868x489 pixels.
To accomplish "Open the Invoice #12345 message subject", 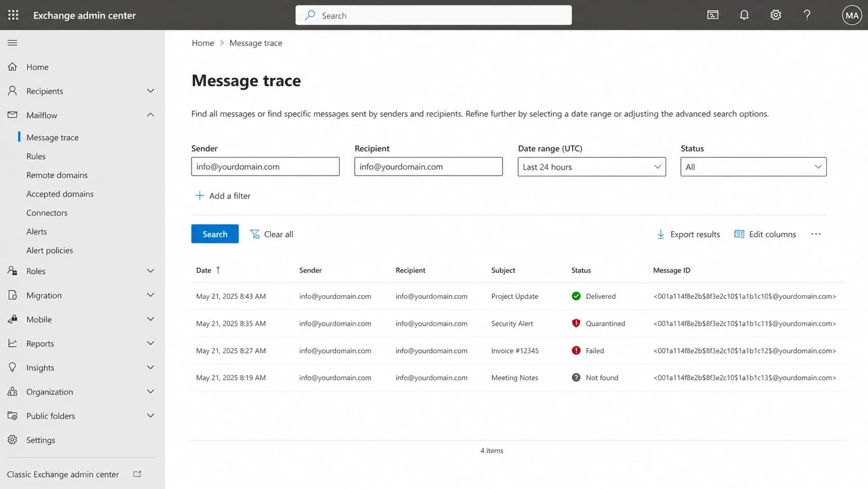I will point(515,350).
